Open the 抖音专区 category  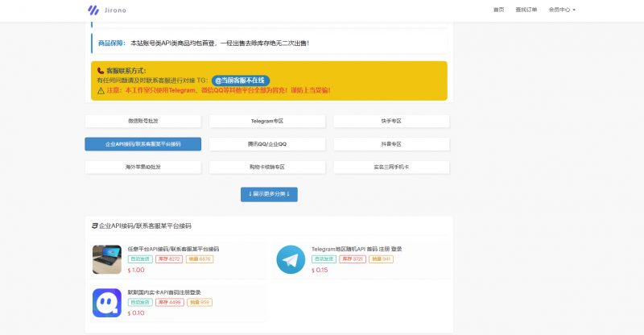(391, 144)
